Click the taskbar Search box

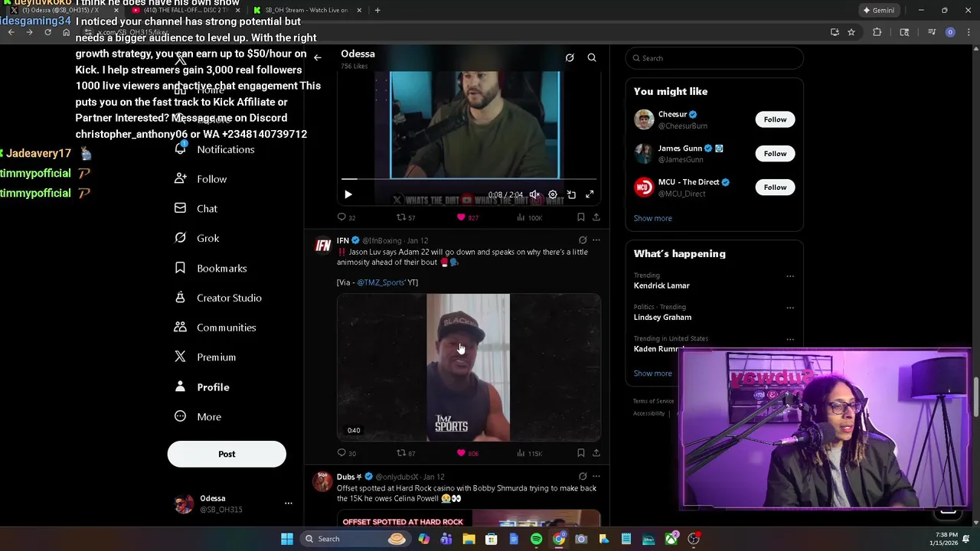coord(356,539)
